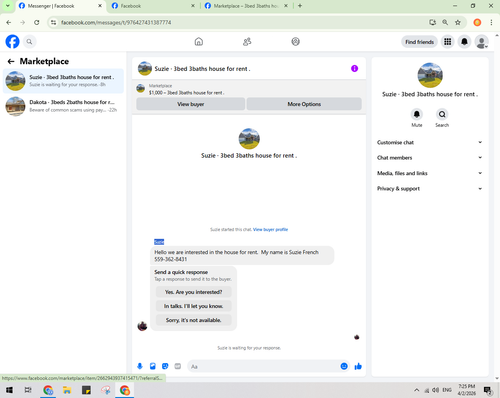Image resolution: width=500 pixels, height=398 pixels.
Task: Open File Explorer from the taskbar
Action: [x=67, y=390]
